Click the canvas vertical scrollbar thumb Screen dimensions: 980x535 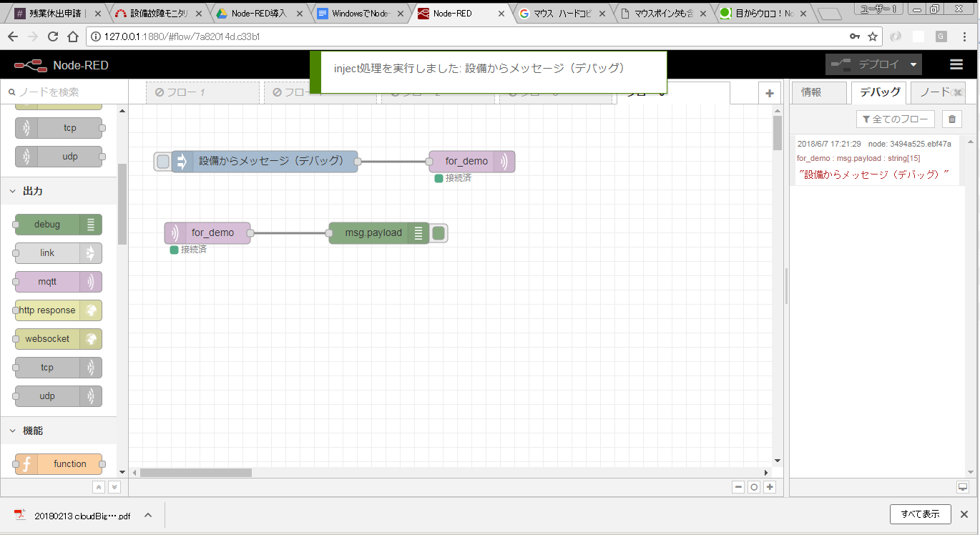tap(778, 133)
